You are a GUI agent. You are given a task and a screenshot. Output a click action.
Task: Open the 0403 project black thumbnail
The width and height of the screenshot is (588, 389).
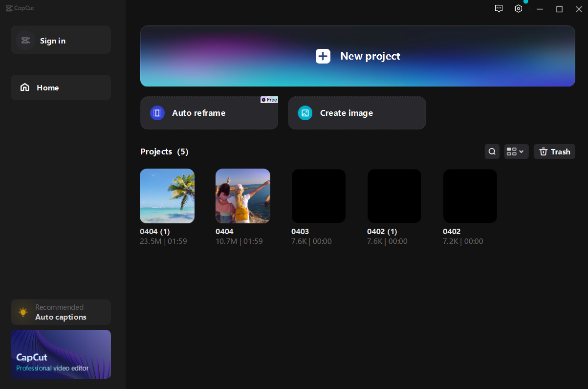point(319,196)
